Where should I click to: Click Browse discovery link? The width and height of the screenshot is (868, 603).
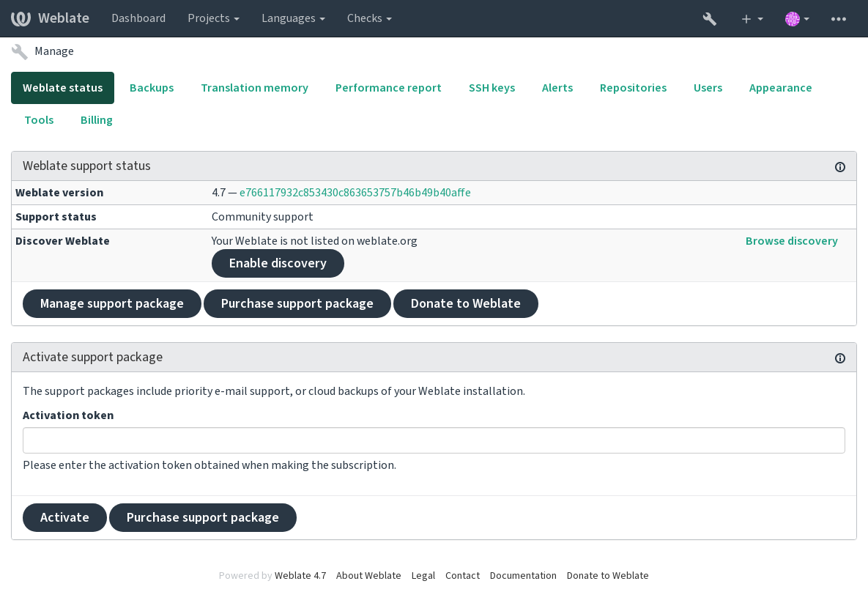tap(791, 241)
